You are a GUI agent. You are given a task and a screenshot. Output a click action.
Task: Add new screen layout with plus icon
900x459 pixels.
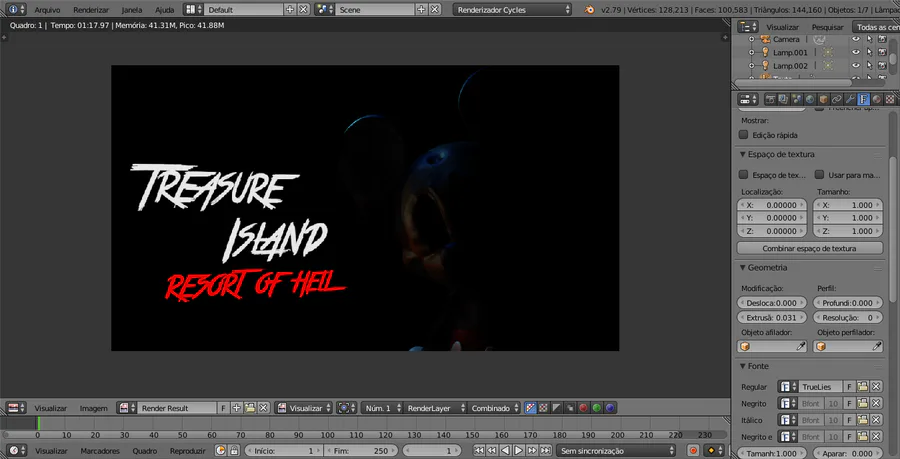[290, 9]
